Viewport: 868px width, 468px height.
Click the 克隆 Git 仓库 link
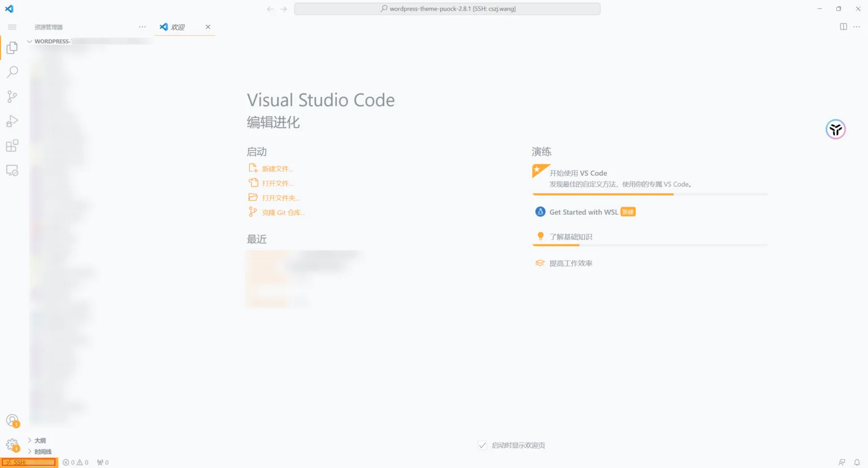click(283, 213)
